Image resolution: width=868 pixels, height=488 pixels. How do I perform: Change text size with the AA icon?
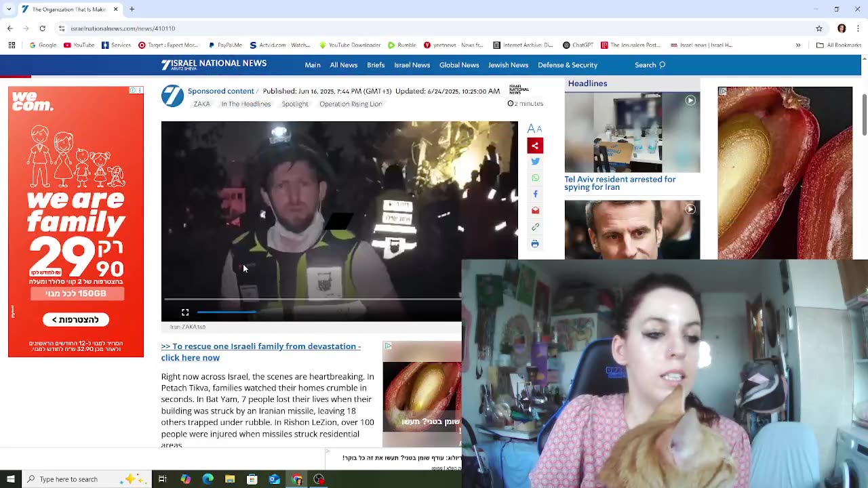tap(534, 129)
